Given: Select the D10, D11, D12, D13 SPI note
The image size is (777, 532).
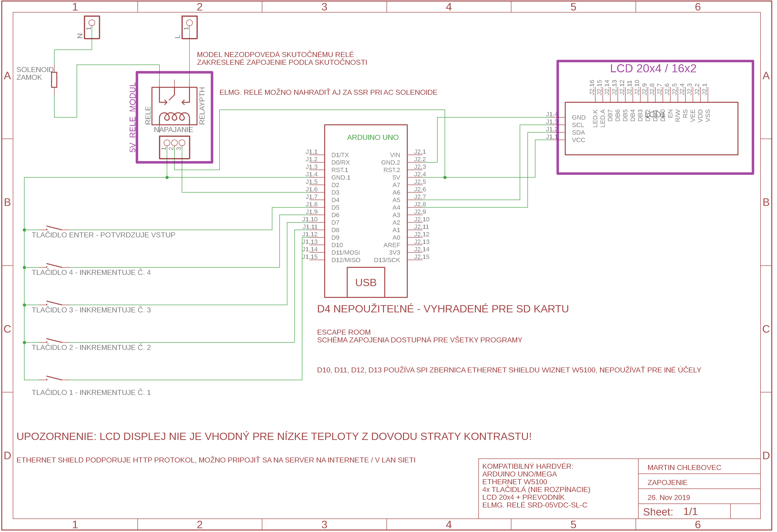Looking at the screenshot, I should click(x=509, y=370).
